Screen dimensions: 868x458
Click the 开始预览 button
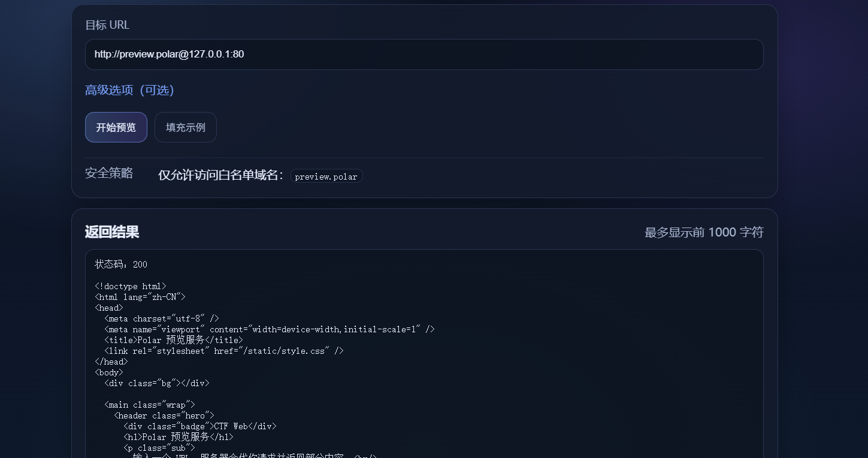pos(116,128)
